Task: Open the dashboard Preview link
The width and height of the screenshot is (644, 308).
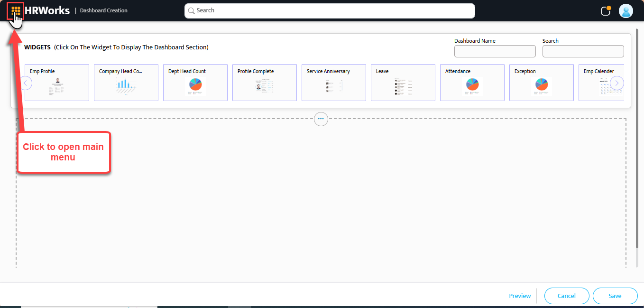Action: tap(520, 296)
